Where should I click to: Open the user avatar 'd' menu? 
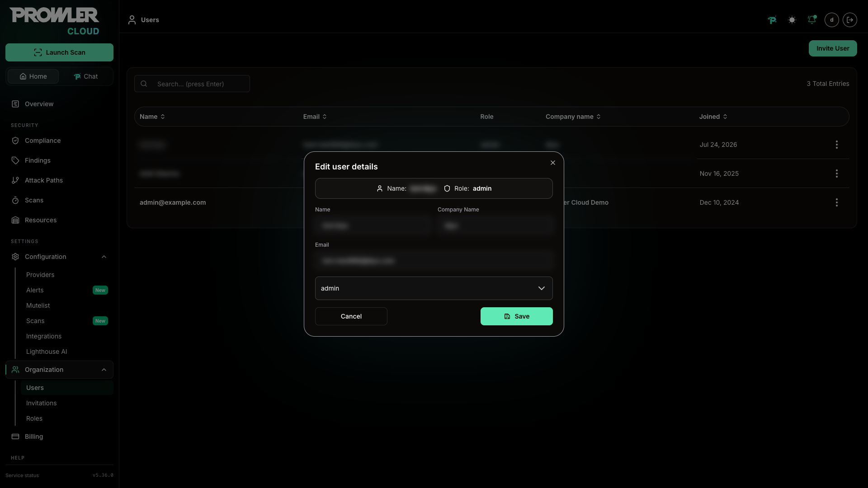click(832, 20)
